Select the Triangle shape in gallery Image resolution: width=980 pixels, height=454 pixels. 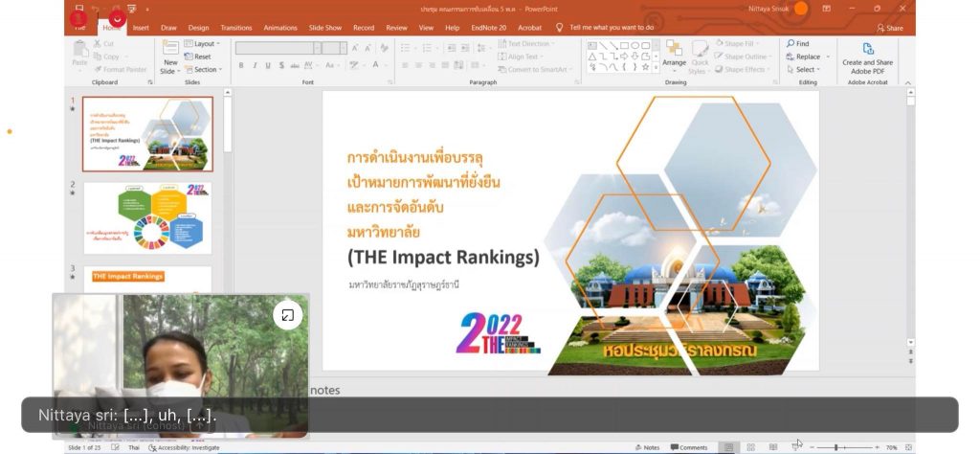coord(591,57)
